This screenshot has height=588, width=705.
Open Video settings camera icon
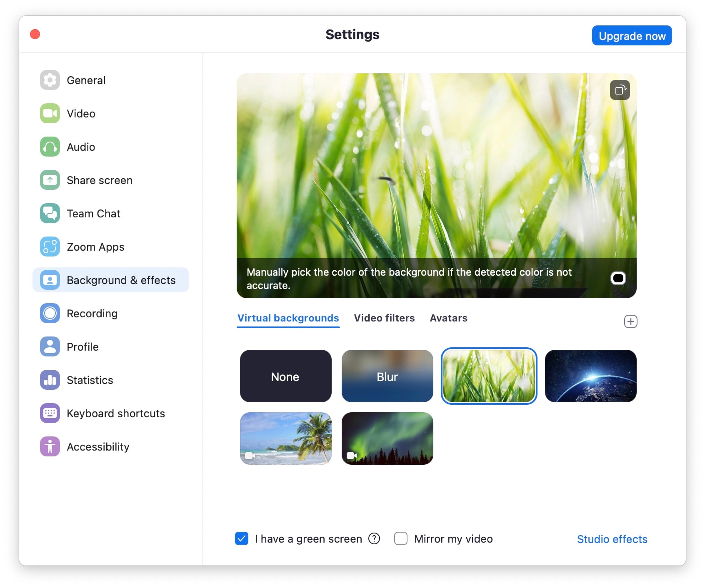pyautogui.click(x=50, y=113)
